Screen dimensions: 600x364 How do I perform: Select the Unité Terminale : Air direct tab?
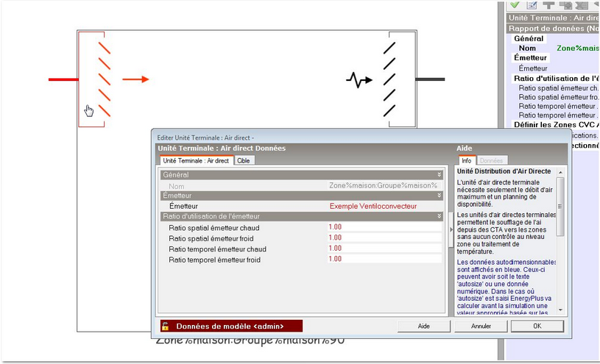point(196,160)
